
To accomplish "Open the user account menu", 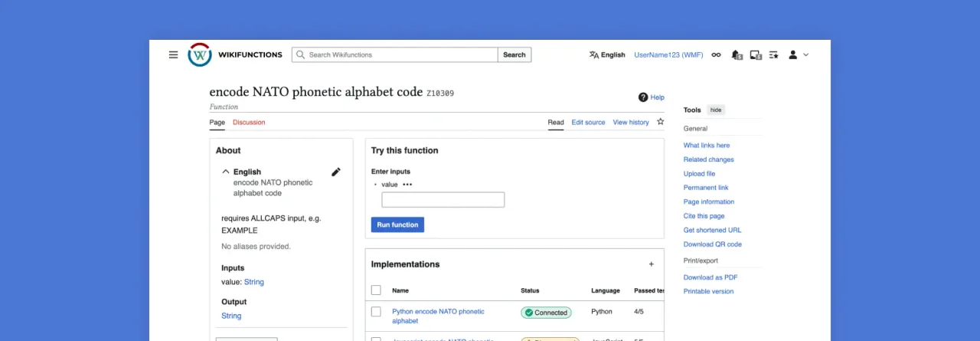I will click(799, 54).
